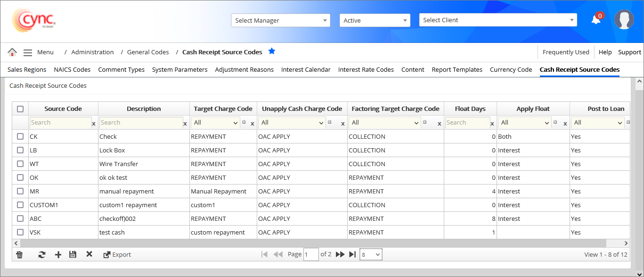Jump to last page using end icon

click(352, 254)
